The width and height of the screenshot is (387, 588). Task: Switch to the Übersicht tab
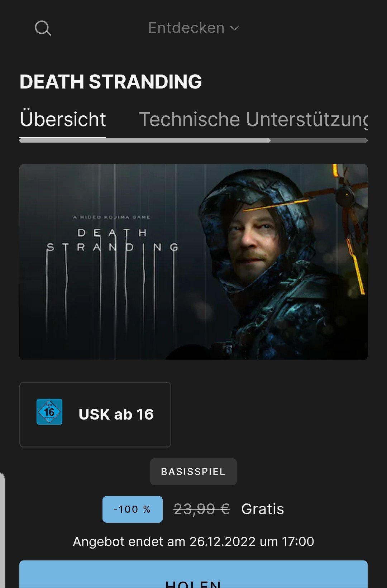(x=63, y=119)
